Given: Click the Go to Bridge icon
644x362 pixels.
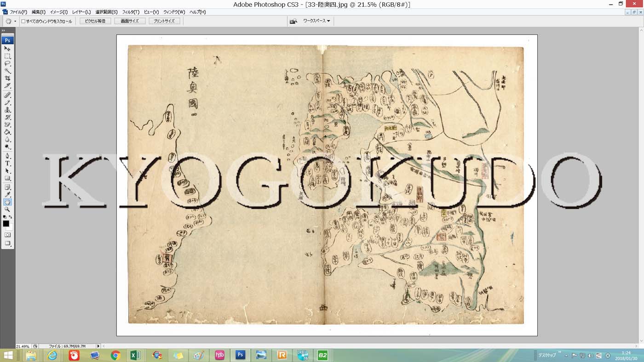Looking at the screenshot, I should [293, 21].
